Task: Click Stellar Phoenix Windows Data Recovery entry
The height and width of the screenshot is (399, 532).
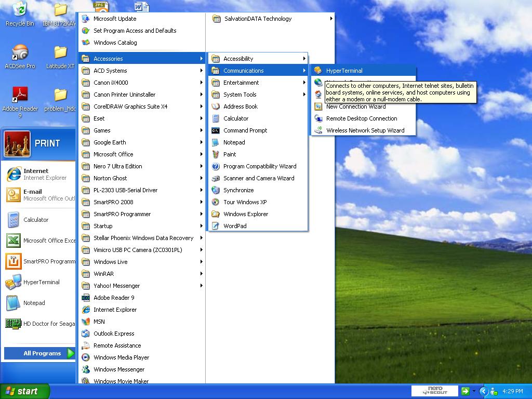Action: tap(142, 238)
